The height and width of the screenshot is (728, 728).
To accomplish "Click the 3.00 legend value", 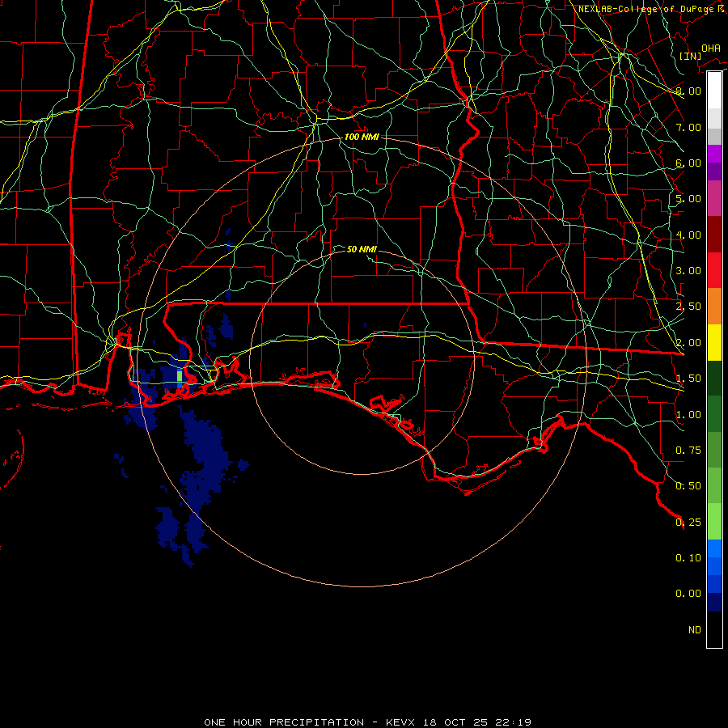I will (x=688, y=271).
